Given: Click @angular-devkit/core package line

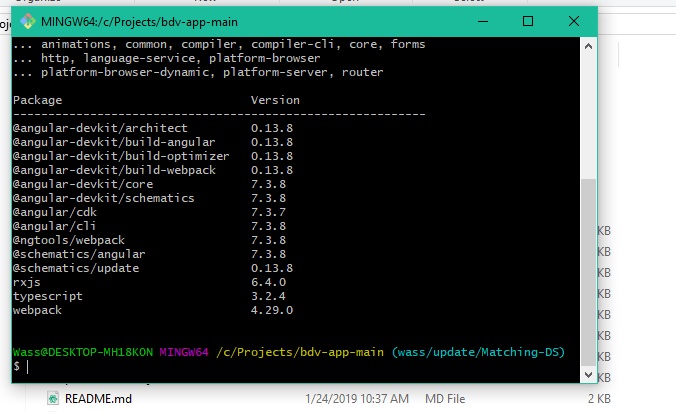Looking at the screenshot, I should click(x=150, y=184).
